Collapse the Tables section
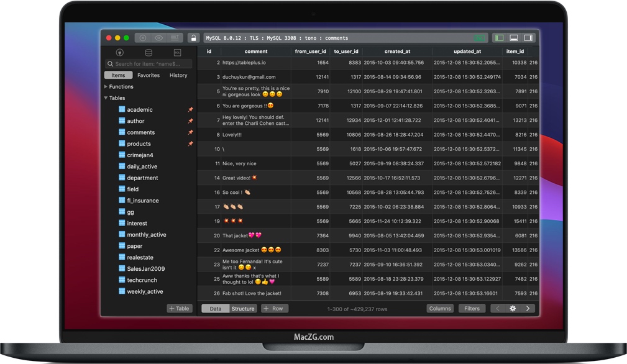Image resolution: width=627 pixels, height=364 pixels. pos(106,98)
